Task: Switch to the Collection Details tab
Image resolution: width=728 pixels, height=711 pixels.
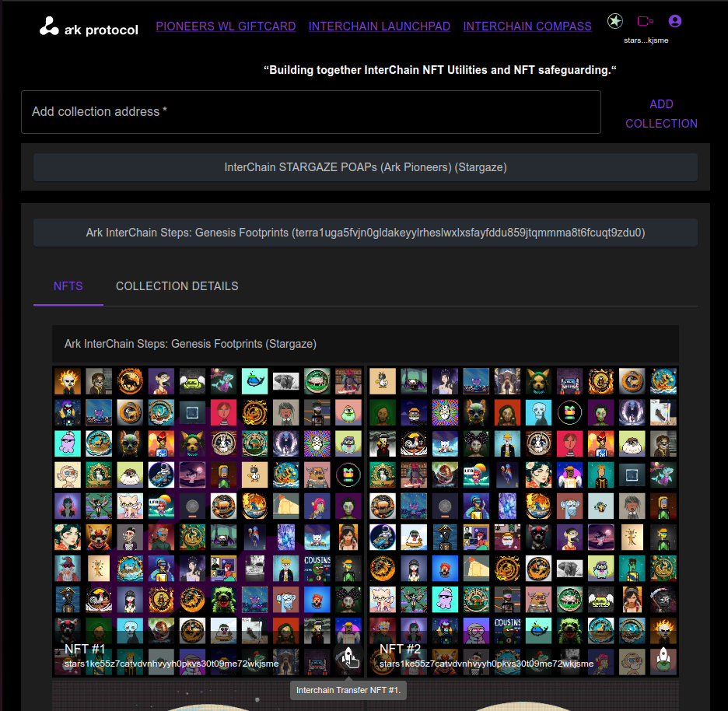Action: [177, 286]
